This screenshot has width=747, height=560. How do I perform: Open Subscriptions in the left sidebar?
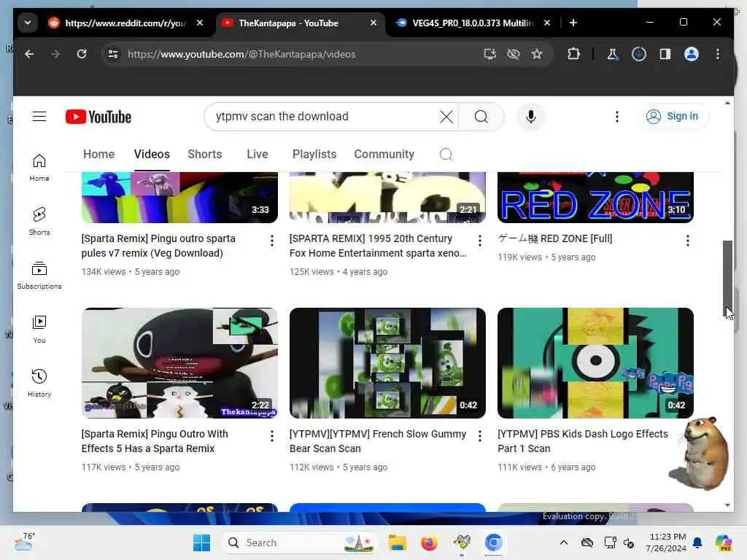pyautogui.click(x=39, y=276)
